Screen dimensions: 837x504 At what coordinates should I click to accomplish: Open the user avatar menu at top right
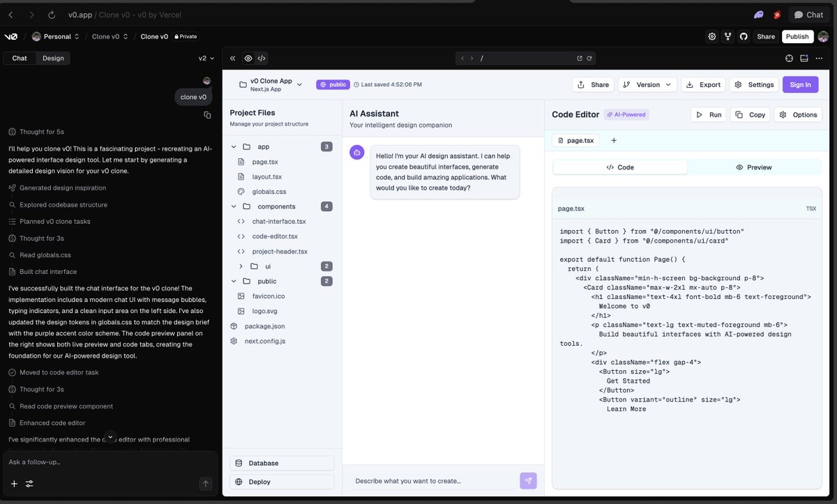pos(824,36)
